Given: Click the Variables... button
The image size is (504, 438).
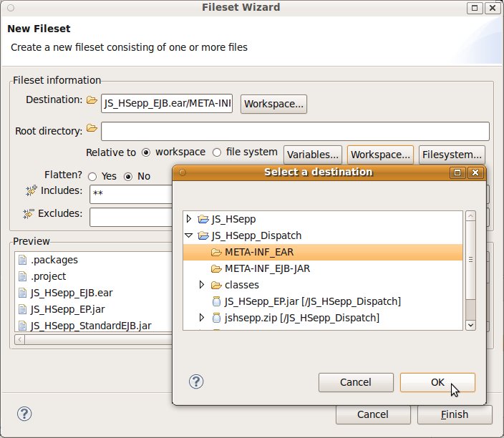Looking at the screenshot, I should pyautogui.click(x=312, y=155).
